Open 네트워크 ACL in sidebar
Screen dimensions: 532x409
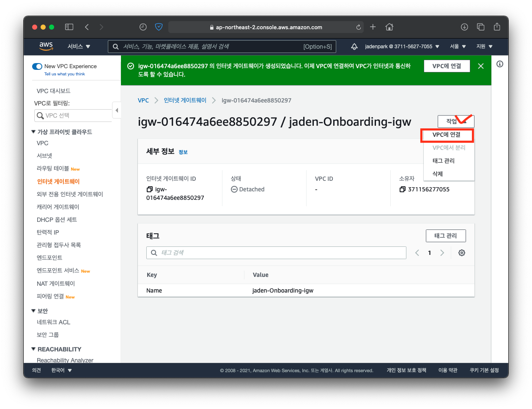54,322
